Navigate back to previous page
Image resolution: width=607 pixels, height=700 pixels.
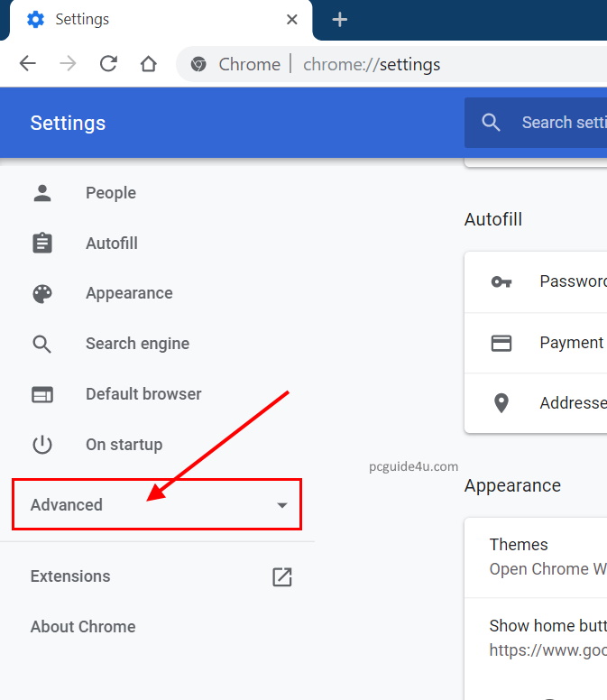(x=28, y=64)
